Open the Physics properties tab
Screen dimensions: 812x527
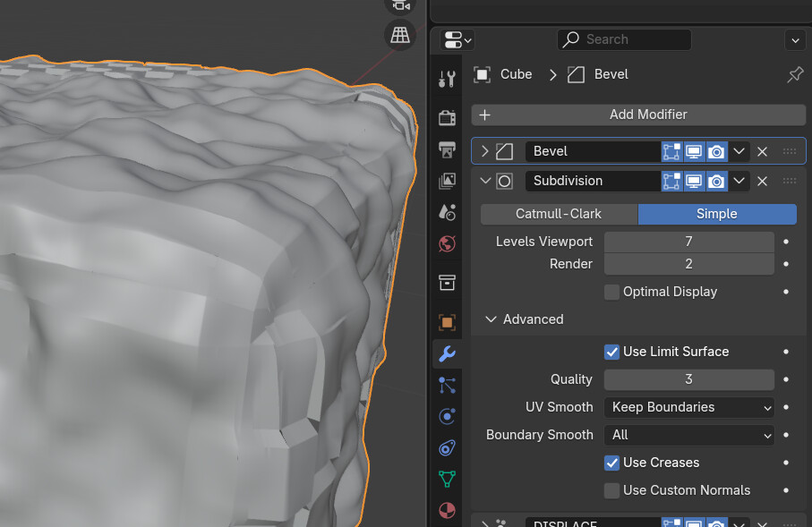(447, 416)
